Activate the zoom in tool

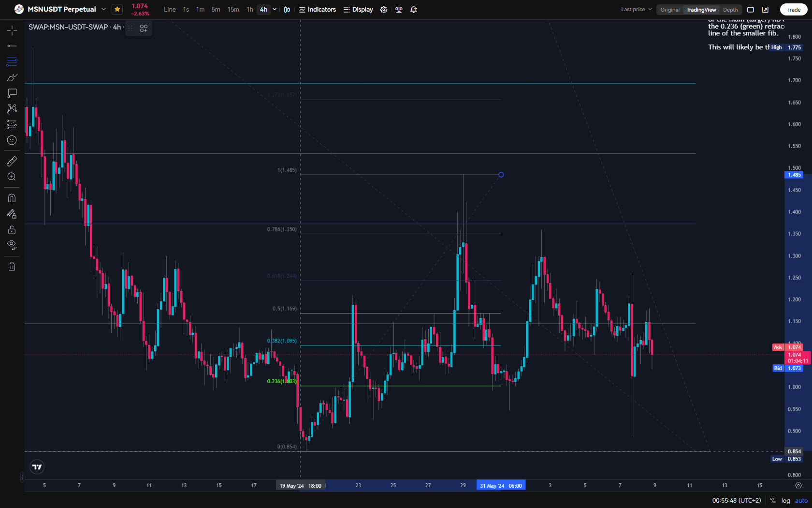(x=12, y=177)
